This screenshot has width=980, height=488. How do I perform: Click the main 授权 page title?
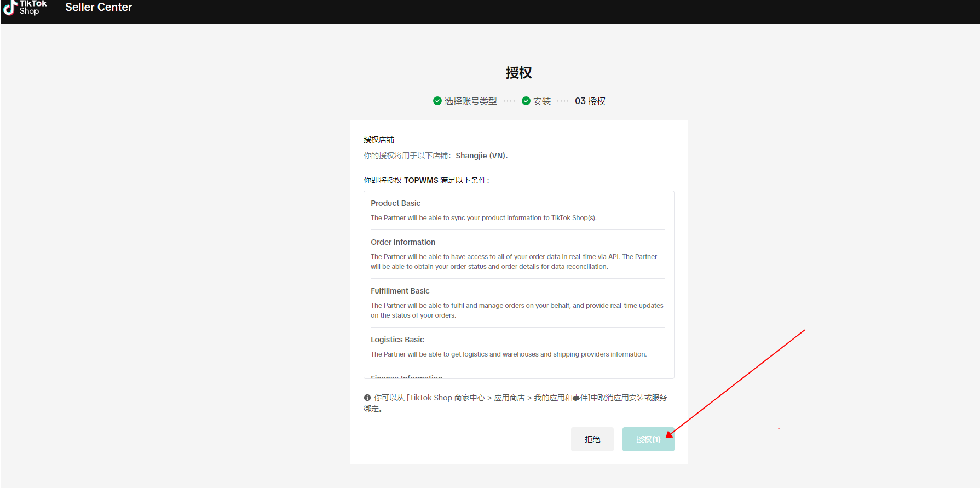(518, 73)
